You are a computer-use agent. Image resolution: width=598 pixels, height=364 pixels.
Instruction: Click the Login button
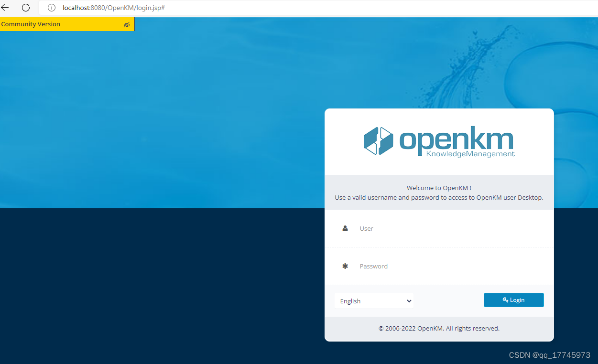coord(514,300)
